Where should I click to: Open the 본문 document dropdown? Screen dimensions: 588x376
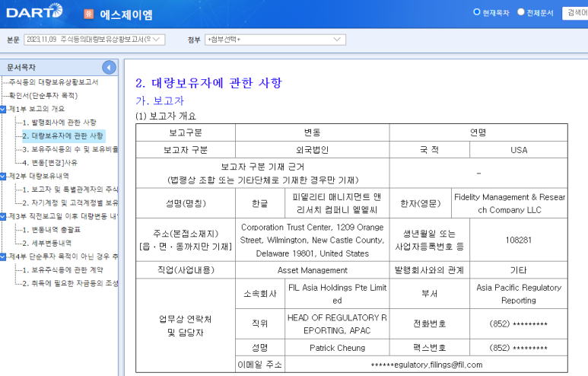coord(94,40)
